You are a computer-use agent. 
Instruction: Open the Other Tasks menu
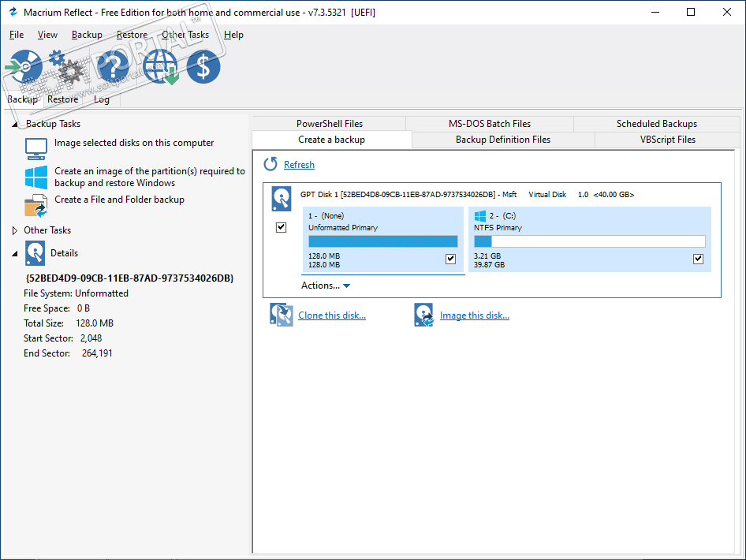185,35
